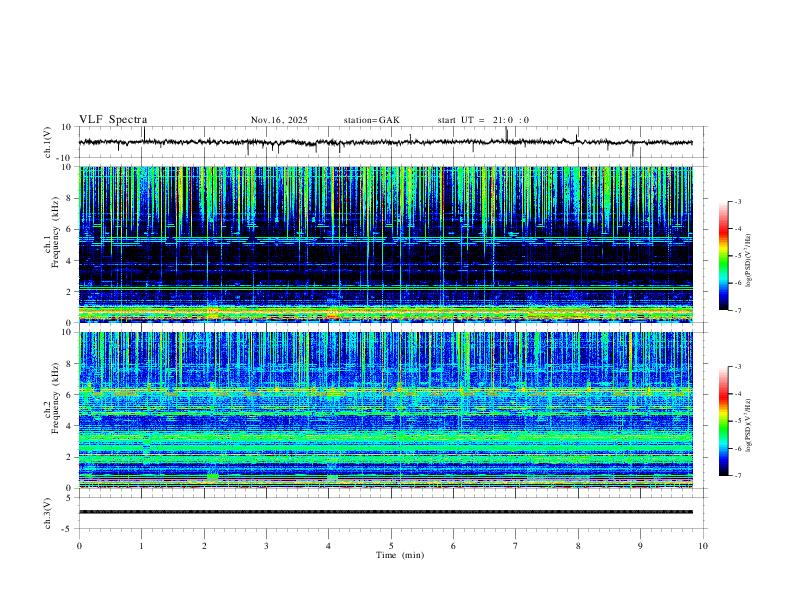The height and width of the screenshot is (612, 792).
Task: Select the "start UT = 21:0 :0" text
Action: point(483,120)
